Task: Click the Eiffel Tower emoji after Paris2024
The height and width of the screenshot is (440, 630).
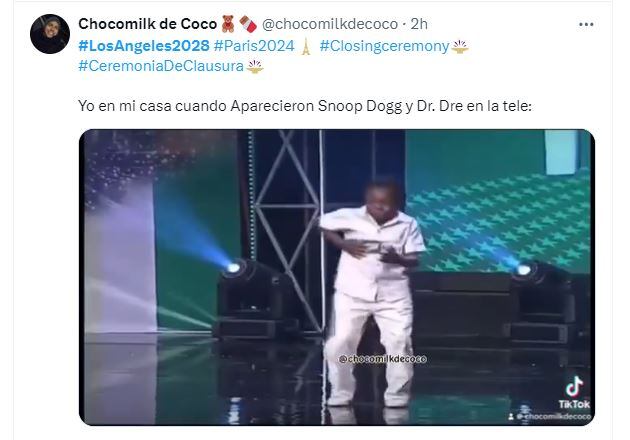Action: [x=306, y=46]
